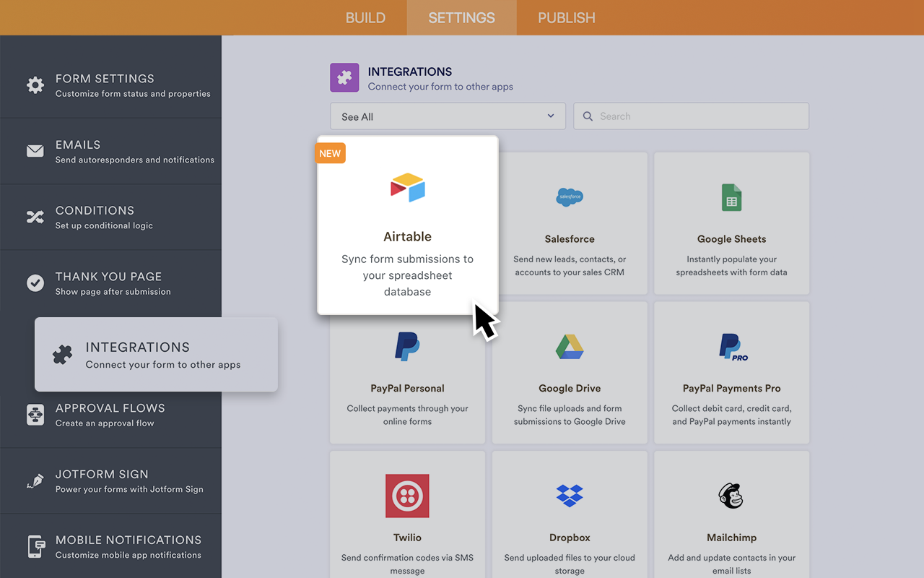Screen dimensions: 924x578
Task: Select the Salesforce cloud icon
Action: [570, 197]
